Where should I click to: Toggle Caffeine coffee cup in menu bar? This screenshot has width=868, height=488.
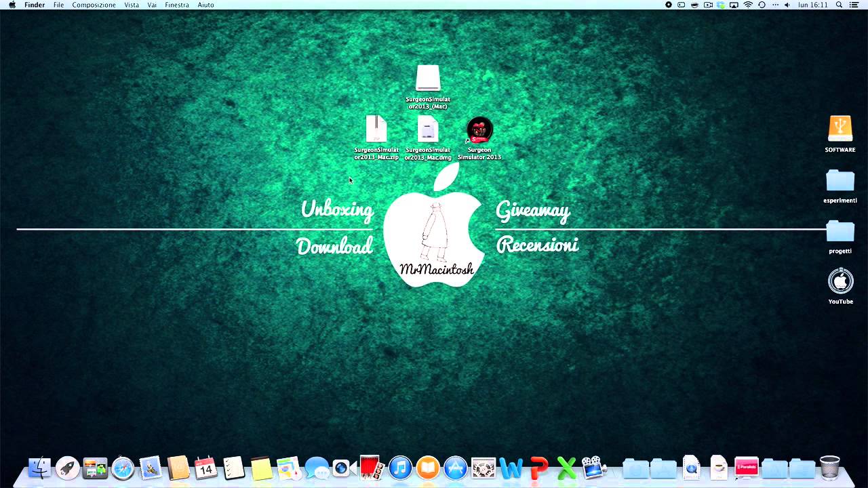pyautogui.click(x=694, y=5)
